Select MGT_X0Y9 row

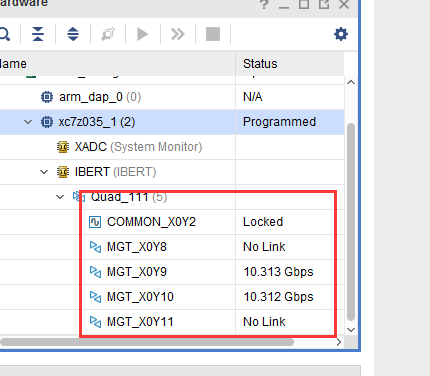coord(172,272)
